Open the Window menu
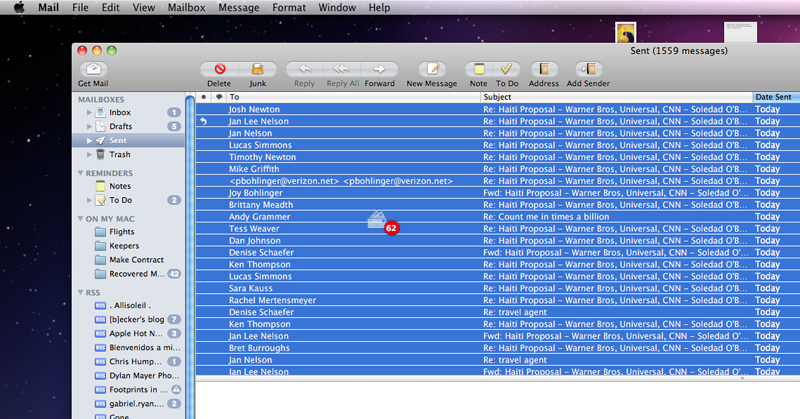The width and height of the screenshot is (800, 419). coord(337,8)
